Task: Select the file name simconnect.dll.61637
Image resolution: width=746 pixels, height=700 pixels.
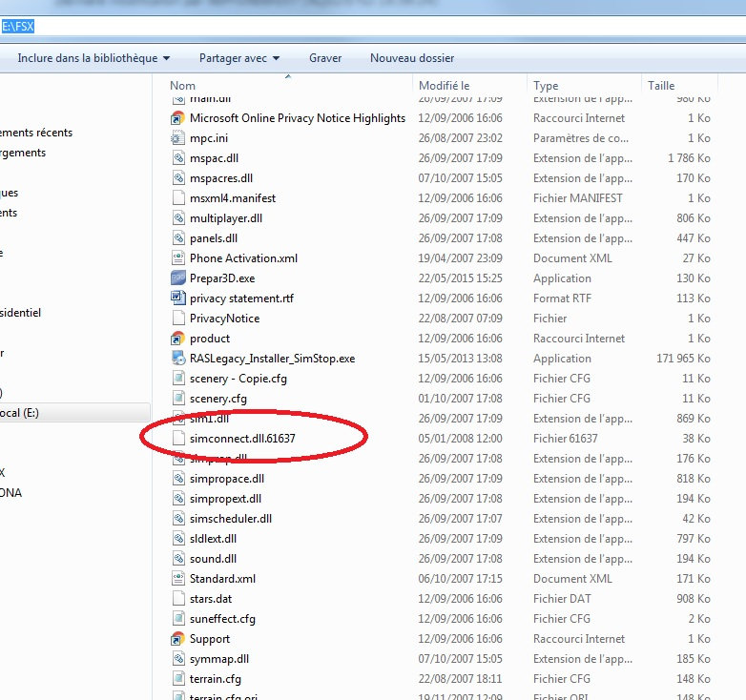Action: click(242, 439)
